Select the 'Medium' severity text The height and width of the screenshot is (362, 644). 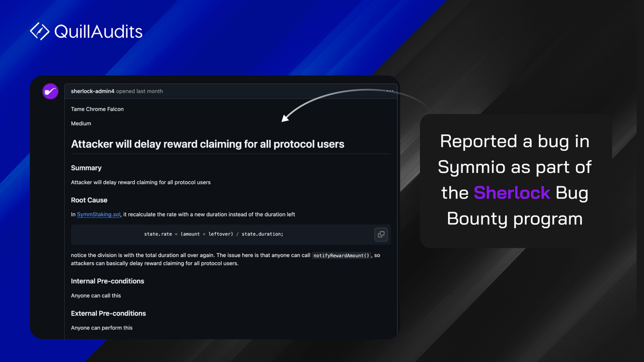(81, 123)
